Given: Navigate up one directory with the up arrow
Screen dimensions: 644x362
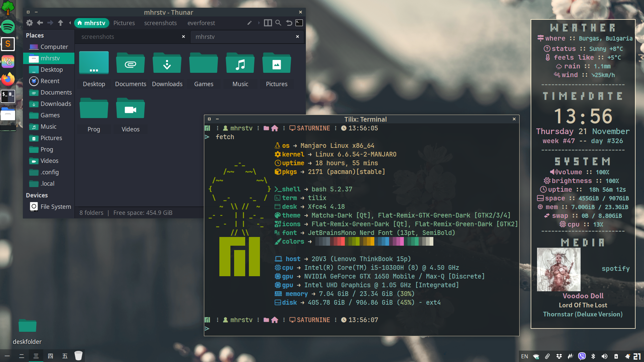Looking at the screenshot, I should pyautogui.click(x=61, y=23).
